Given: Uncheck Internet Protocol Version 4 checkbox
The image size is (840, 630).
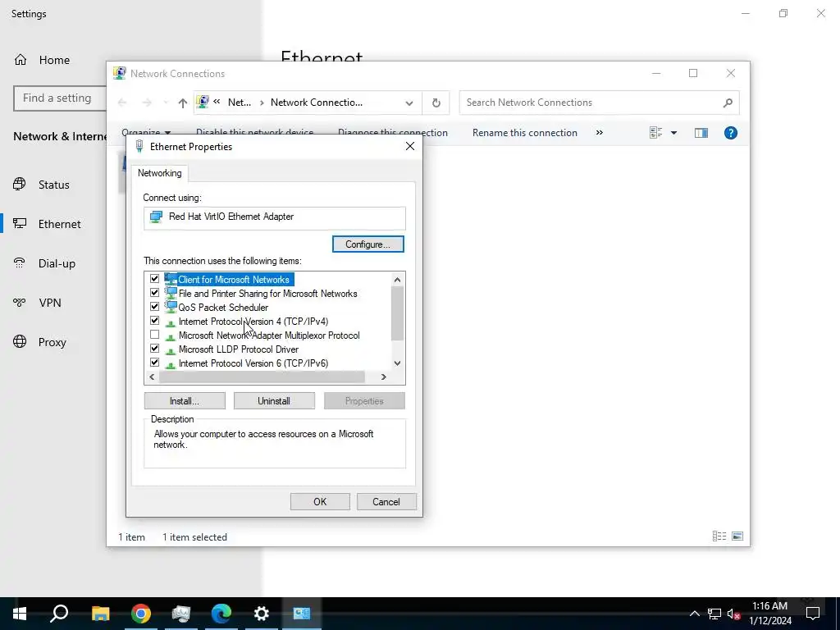Looking at the screenshot, I should (x=155, y=321).
